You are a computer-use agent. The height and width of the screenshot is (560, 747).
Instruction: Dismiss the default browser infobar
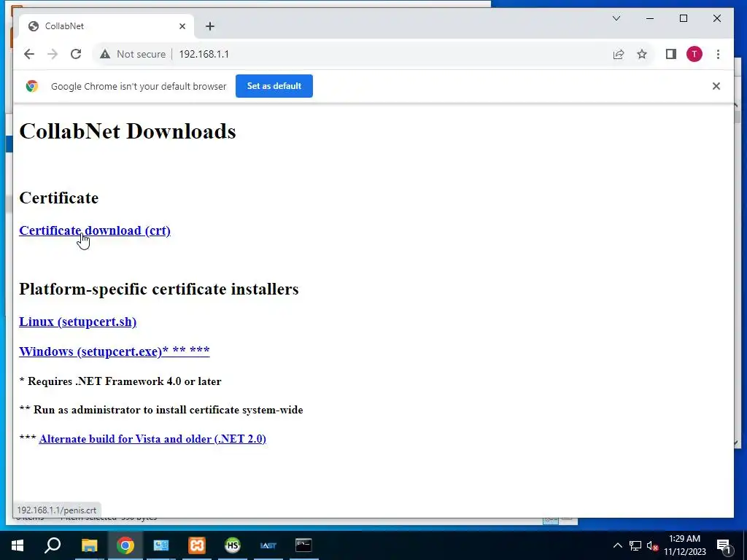click(x=716, y=86)
